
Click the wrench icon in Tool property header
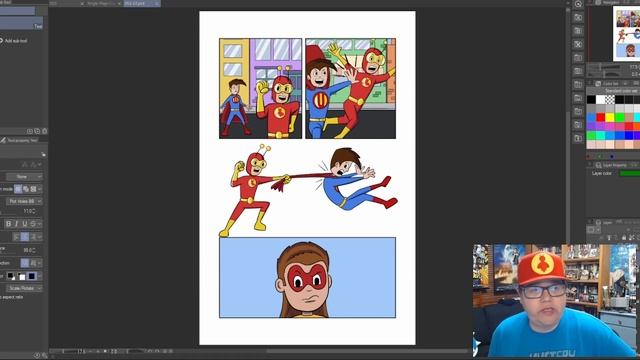coord(43,155)
